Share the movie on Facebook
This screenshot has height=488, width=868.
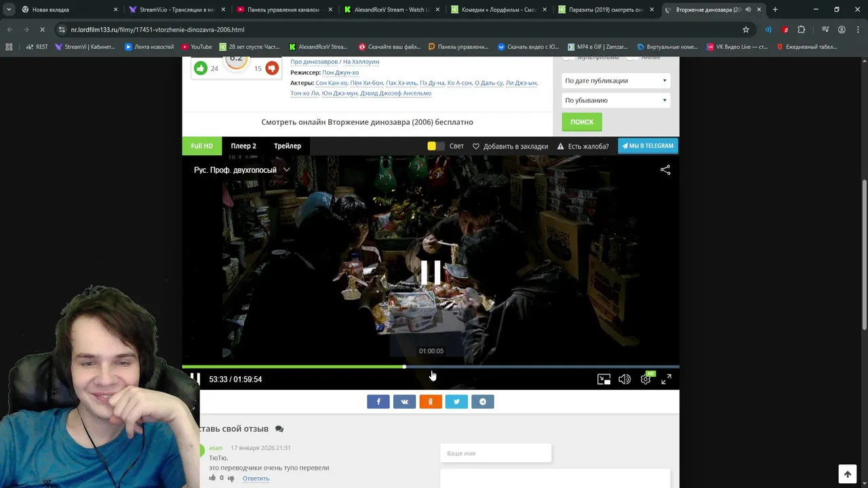[x=378, y=402]
